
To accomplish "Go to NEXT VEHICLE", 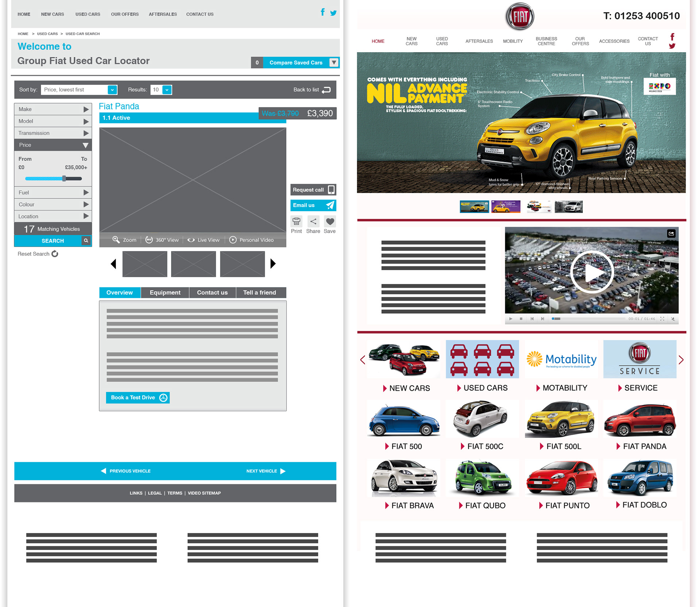I will click(266, 471).
